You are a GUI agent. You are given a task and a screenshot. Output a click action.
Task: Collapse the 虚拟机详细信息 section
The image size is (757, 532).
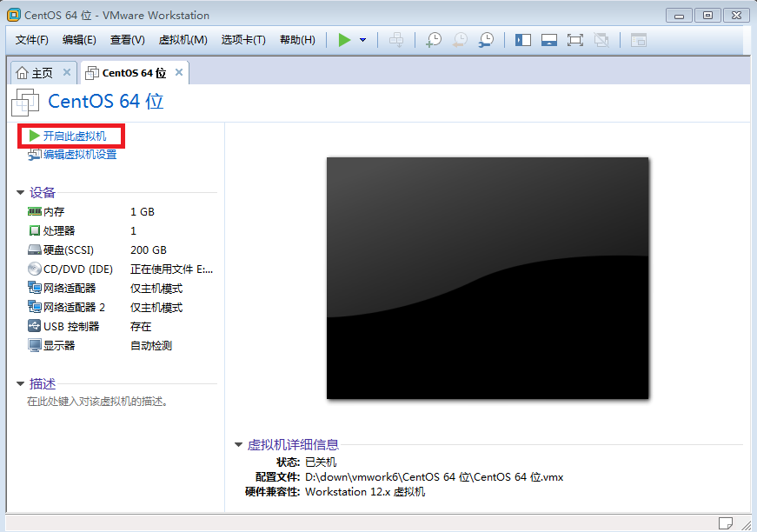pyautogui.click(x=238, y=444)
